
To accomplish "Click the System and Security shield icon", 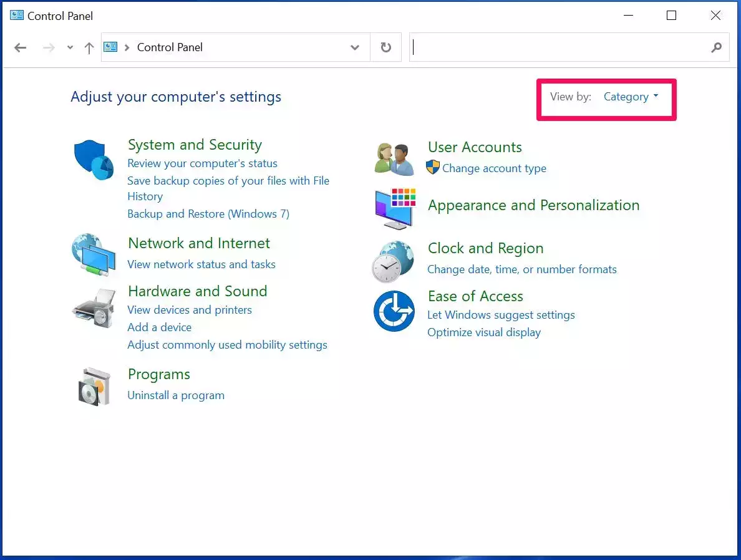I will (94, 160).
